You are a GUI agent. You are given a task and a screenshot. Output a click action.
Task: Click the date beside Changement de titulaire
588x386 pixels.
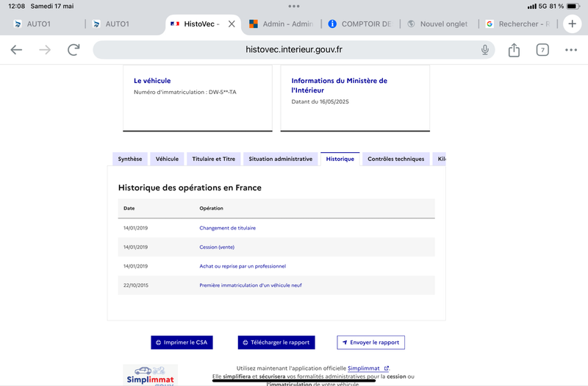pyautogui.click(x=135, y=228)
